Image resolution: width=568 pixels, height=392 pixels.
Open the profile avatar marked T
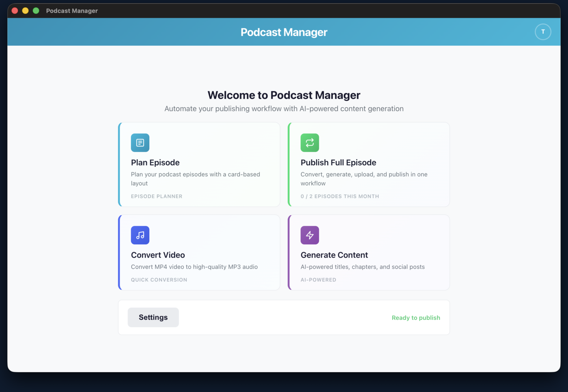click(543, 32)
